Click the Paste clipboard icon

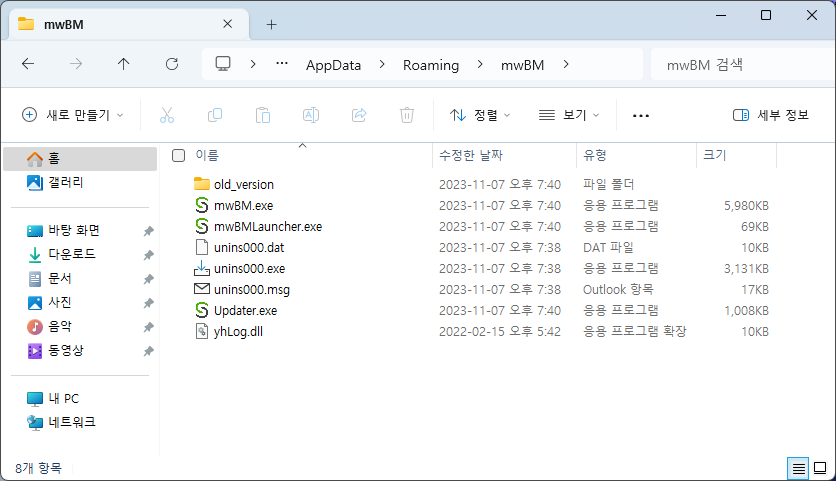[x=263, y=115]
